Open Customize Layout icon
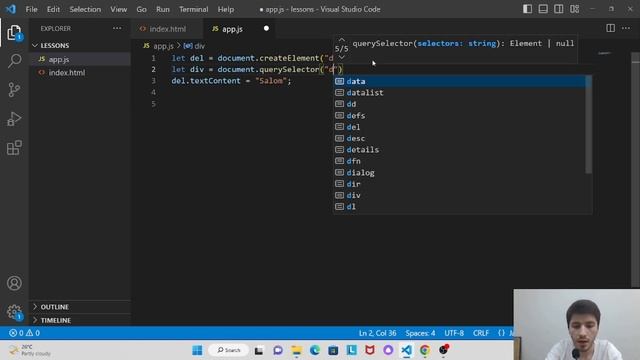The height and width of the screenshot is (360, 640). [574, 9]
